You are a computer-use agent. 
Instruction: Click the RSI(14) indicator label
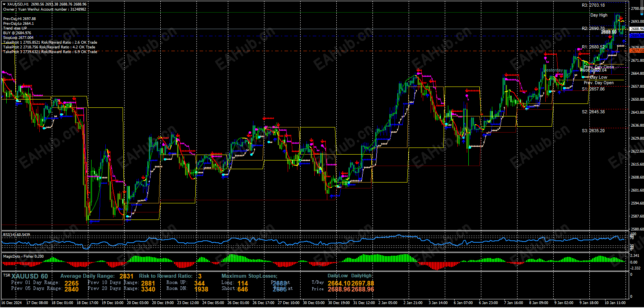[16, 235]
